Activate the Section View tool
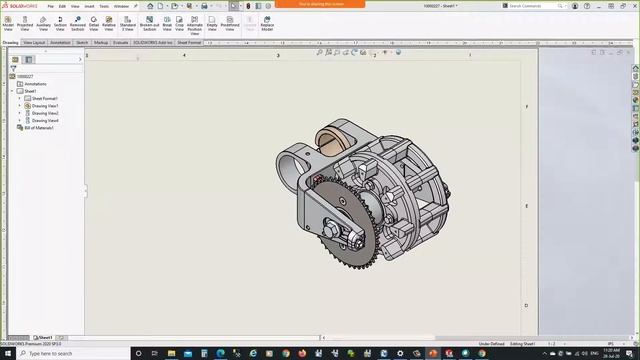Image resolution: width=640 pixels, height=360 pixels. (x=60, y=24)
